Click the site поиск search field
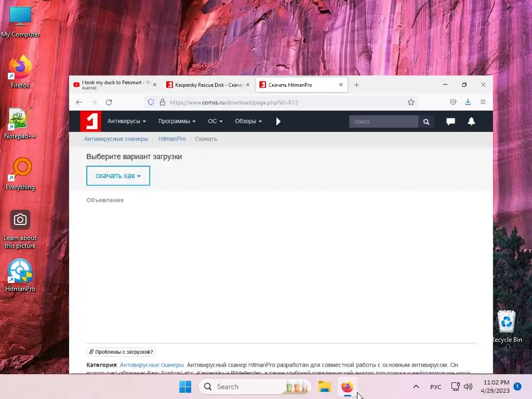This screenshot has height=399, width=532. (x=384, y=122)
